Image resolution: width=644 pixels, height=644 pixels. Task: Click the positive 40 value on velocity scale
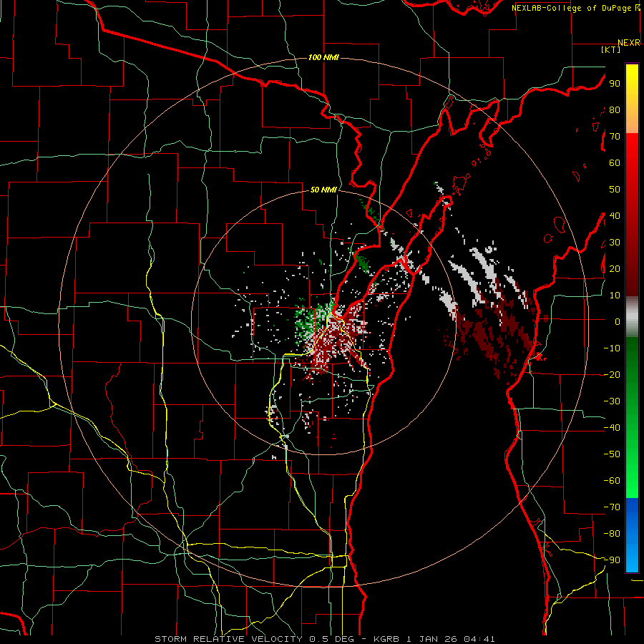click(x=615, y=215)
